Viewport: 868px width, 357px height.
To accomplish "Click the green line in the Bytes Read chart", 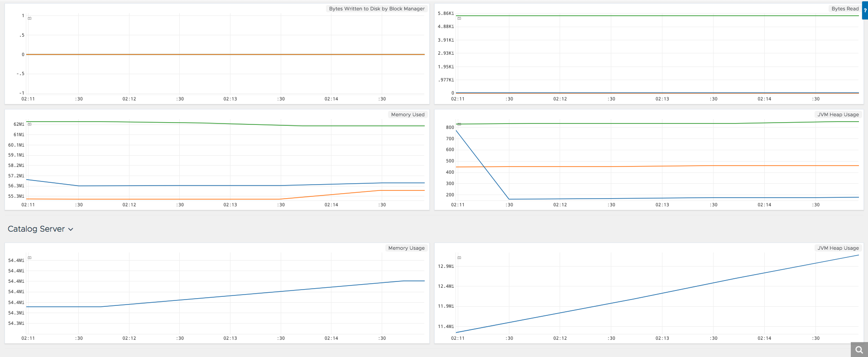I will click(657, 16).
